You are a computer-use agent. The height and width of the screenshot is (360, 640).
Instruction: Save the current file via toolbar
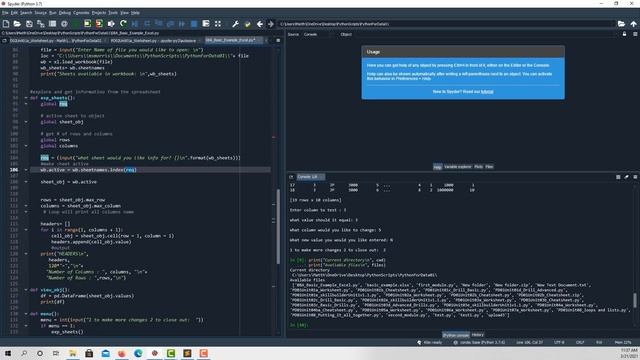[x=29, y=24]
